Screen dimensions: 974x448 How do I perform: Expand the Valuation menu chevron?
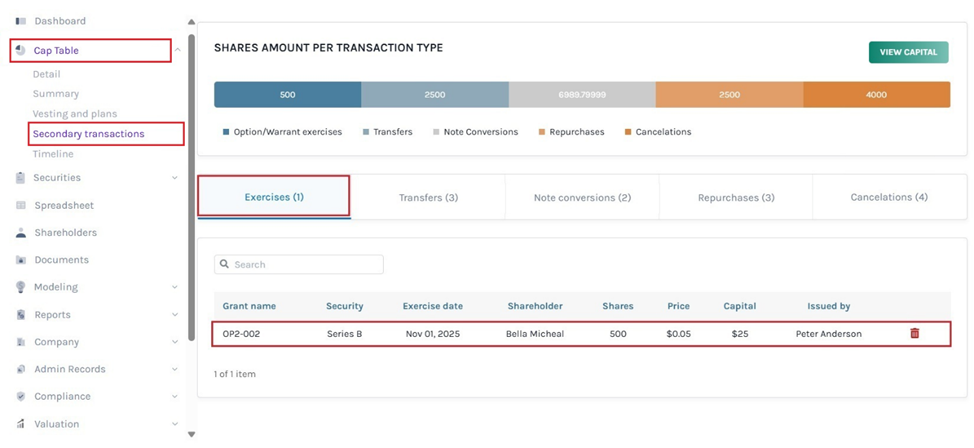click(x=176, y=424)
